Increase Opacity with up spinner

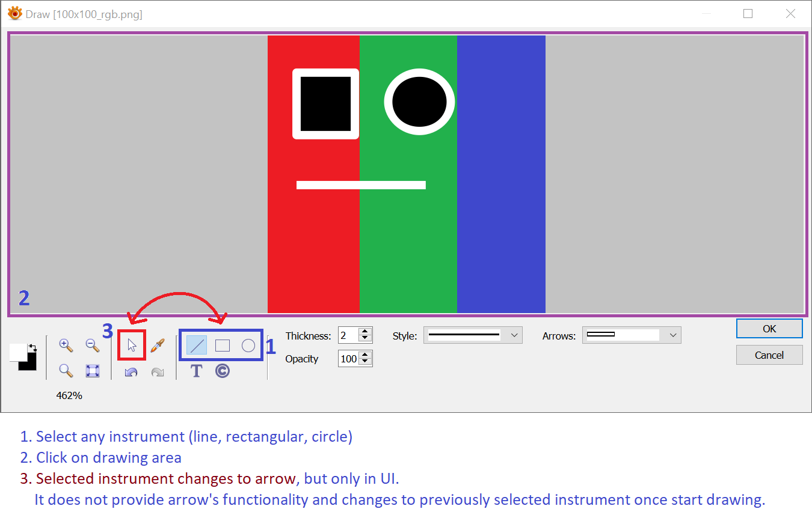pyautogui.click(x=365, y=355)
